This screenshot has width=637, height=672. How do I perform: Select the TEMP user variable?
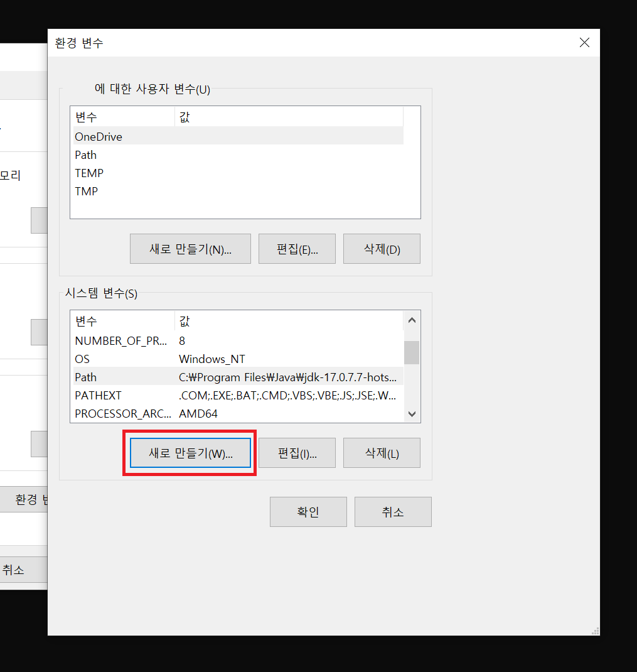(238, 173)
